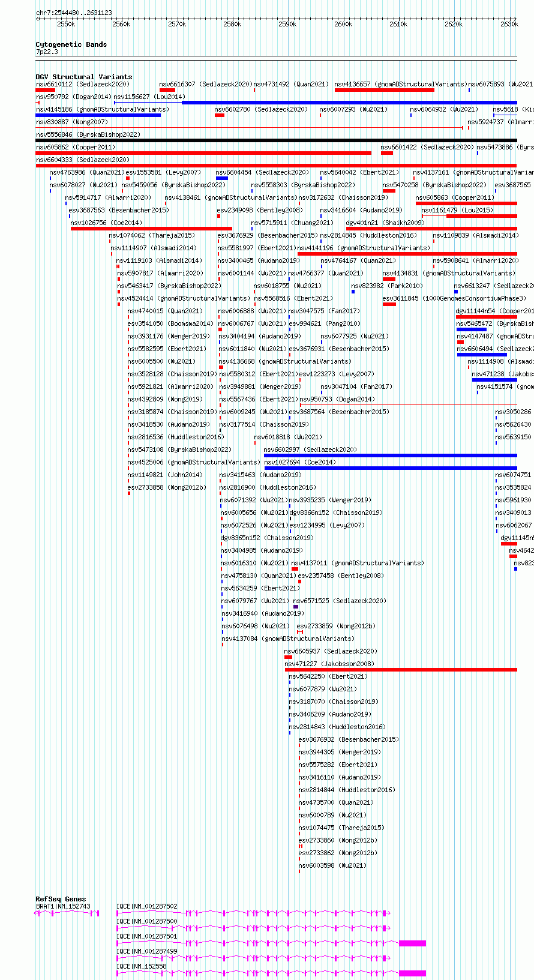Click the IQCE|NM_001287500 transcript label

[x=147, y=921]
